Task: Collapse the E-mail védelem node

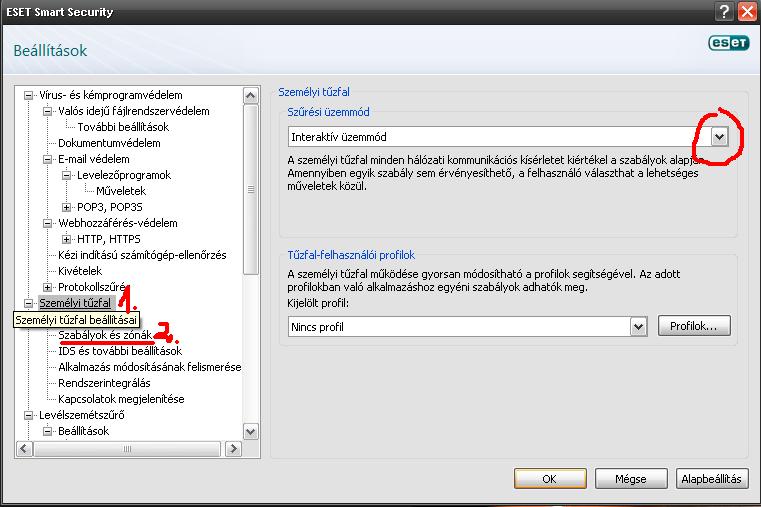Action: pos(48,160)
